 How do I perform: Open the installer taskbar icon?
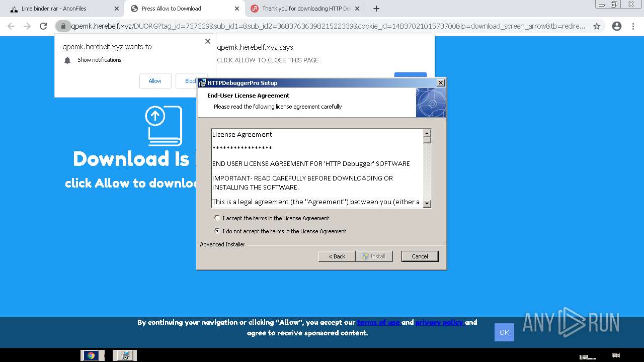125,355
